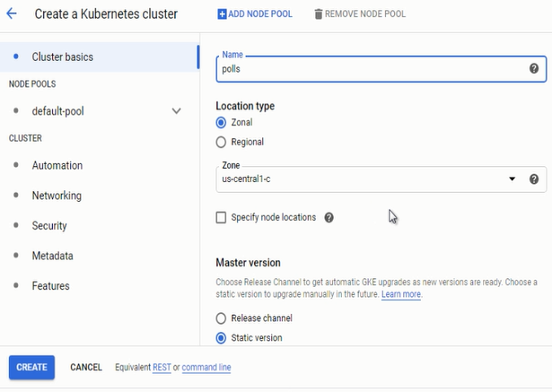The width and height of the screenshot is (552, 392).
Task: Click the Master version heading
Action: point(248,263)
